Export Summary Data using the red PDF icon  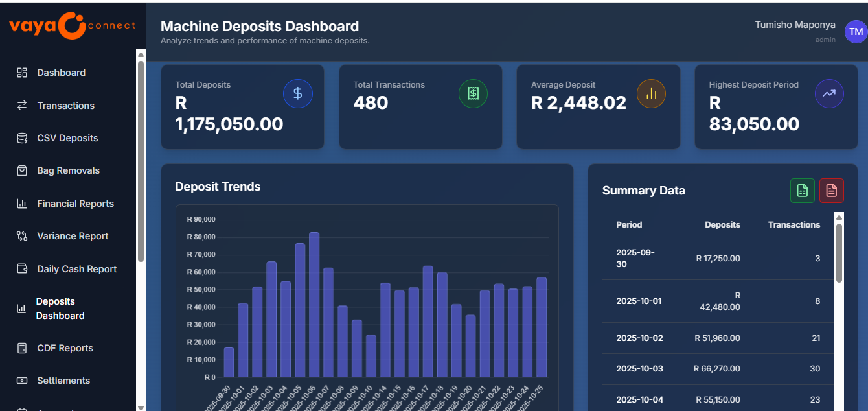pos(832,191)
